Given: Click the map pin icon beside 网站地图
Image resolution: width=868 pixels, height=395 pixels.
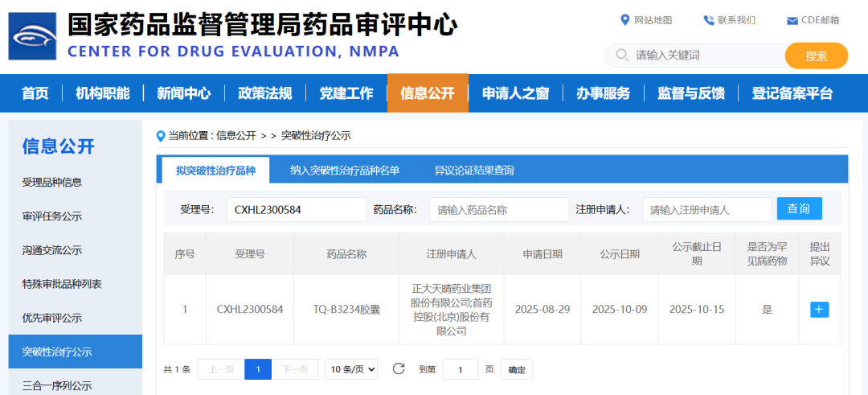Looking at the screenshot, I should click(x=625, y=20).
